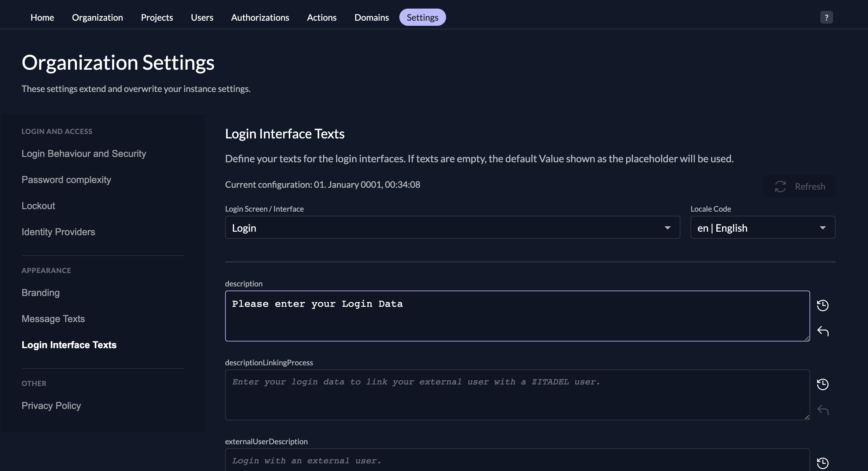Undo changes to description field

(x=823, y=331)
